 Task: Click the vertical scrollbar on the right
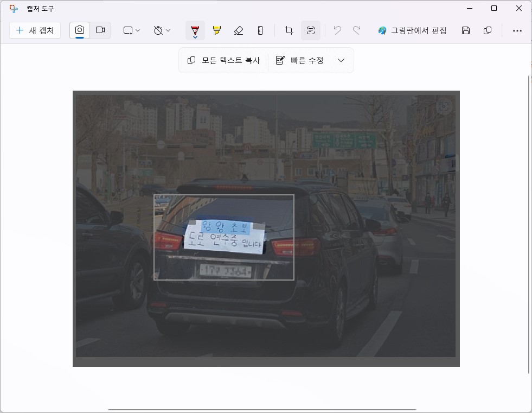coord(529,225)
